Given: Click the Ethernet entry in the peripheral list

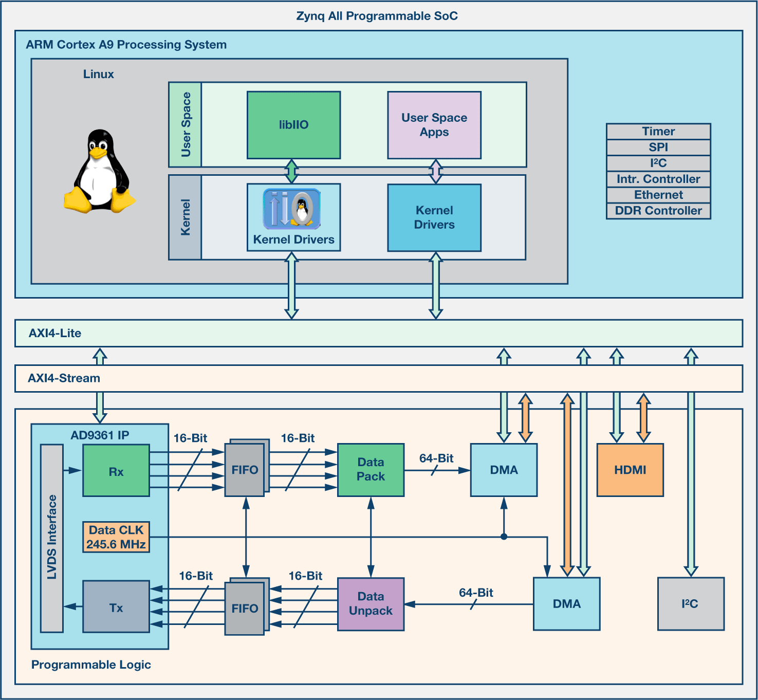Looking at the screenshot, I should point(658,195).
